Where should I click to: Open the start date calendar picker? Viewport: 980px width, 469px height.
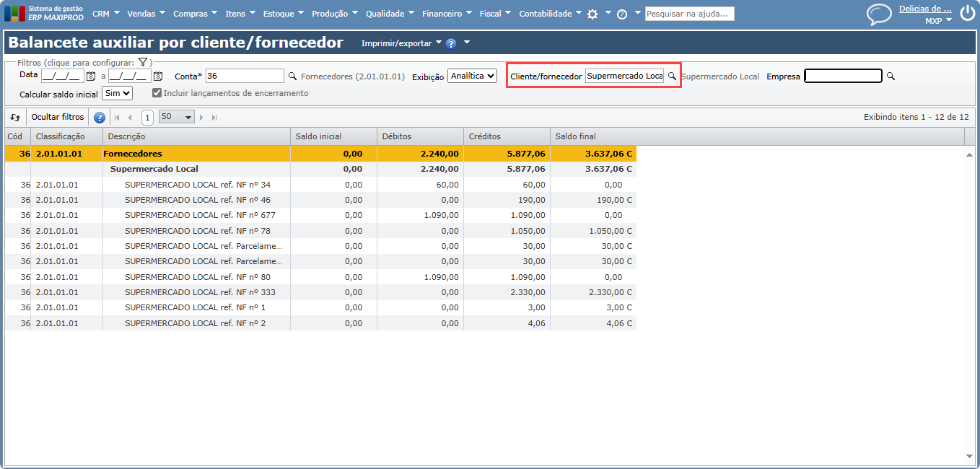(91, 76)
